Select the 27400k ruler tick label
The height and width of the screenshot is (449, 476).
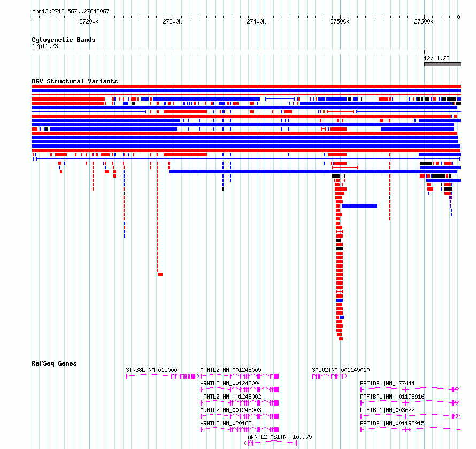(x=256, y=21)
